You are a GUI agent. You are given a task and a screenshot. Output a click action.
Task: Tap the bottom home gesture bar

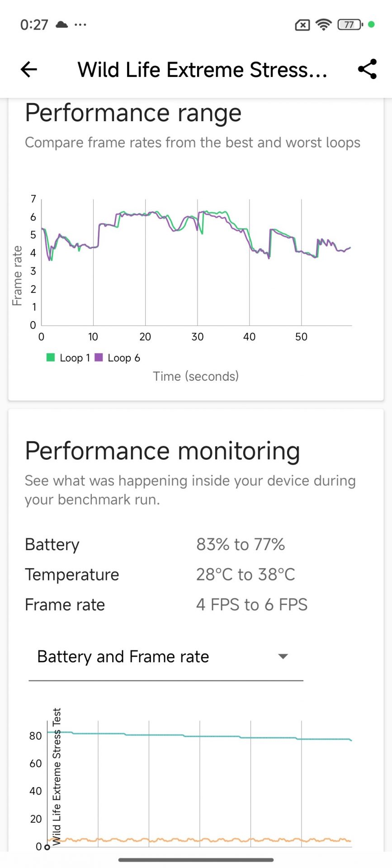pos(196,860)
